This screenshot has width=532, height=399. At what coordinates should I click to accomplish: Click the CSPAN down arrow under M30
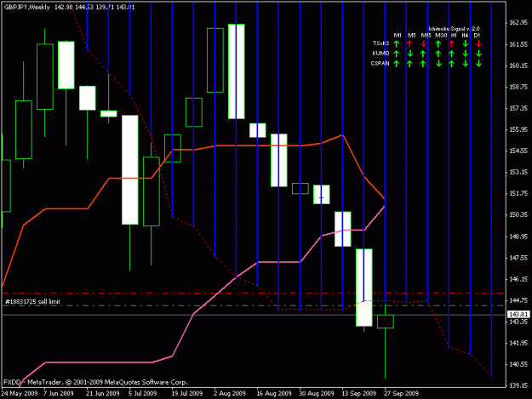[x=438, y=64]
